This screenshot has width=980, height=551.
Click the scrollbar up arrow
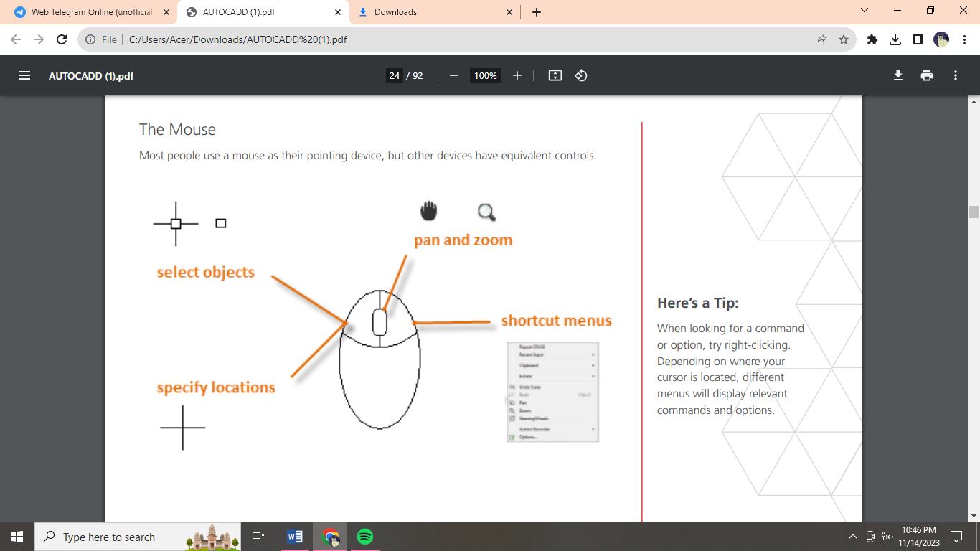(x=974, y=102)
